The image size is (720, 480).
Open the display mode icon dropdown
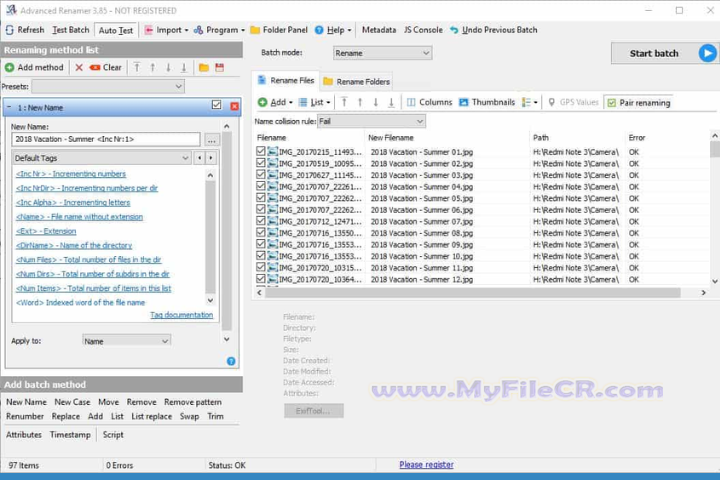[529, 102]
